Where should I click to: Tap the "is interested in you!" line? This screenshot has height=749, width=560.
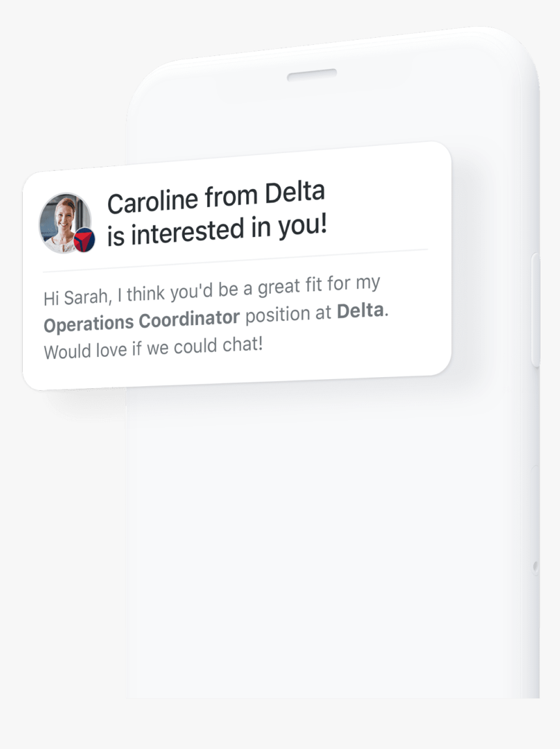point(216,230)
